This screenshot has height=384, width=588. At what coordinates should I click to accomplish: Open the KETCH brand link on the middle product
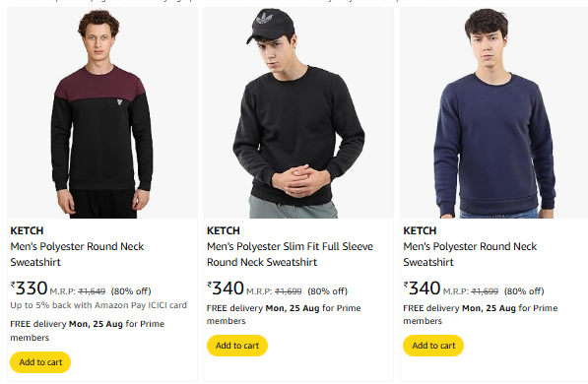click(x=224, y=230)
